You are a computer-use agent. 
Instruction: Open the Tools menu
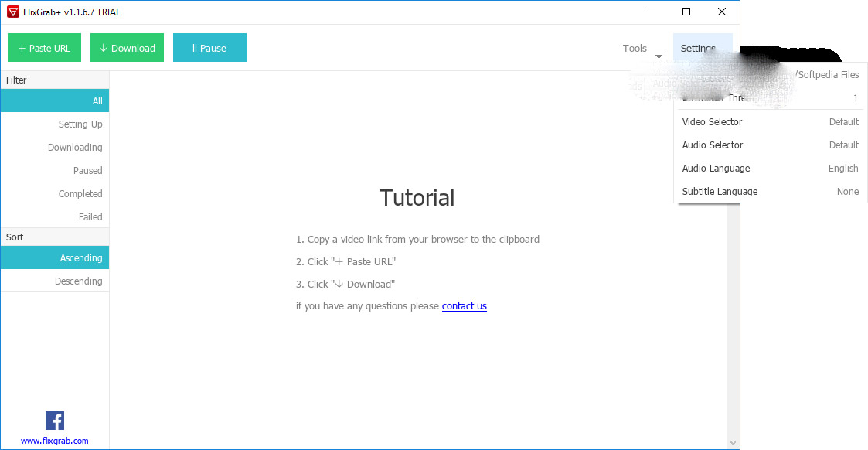pos(635,48)
